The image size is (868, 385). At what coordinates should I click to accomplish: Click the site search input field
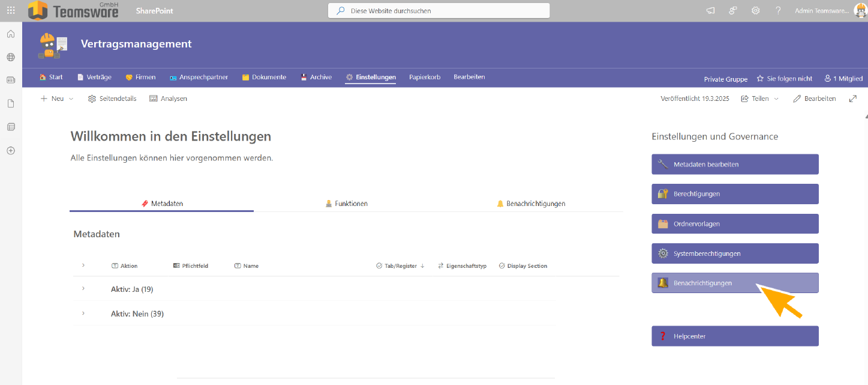[438, 11]
